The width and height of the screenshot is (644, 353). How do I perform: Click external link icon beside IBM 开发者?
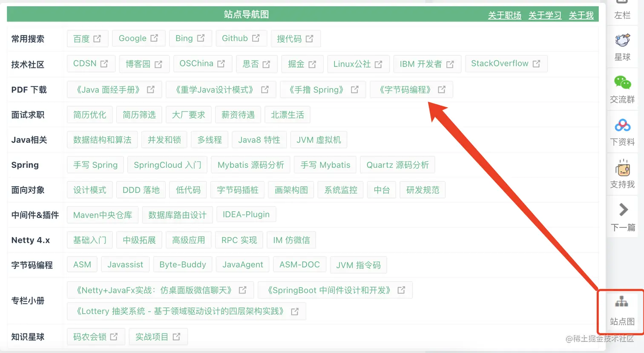click(450, 64)
